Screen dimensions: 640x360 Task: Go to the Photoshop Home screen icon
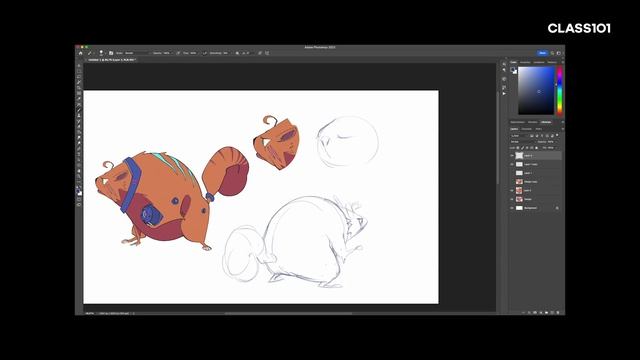point(80,53)
